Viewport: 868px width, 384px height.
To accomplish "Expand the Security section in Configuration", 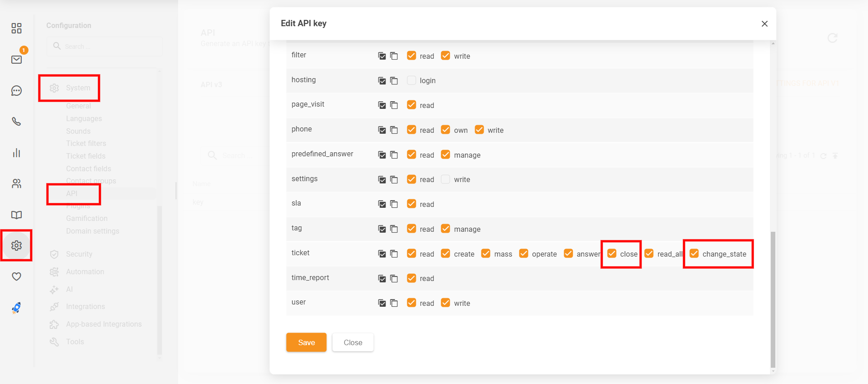I will (x=79, y=254).
